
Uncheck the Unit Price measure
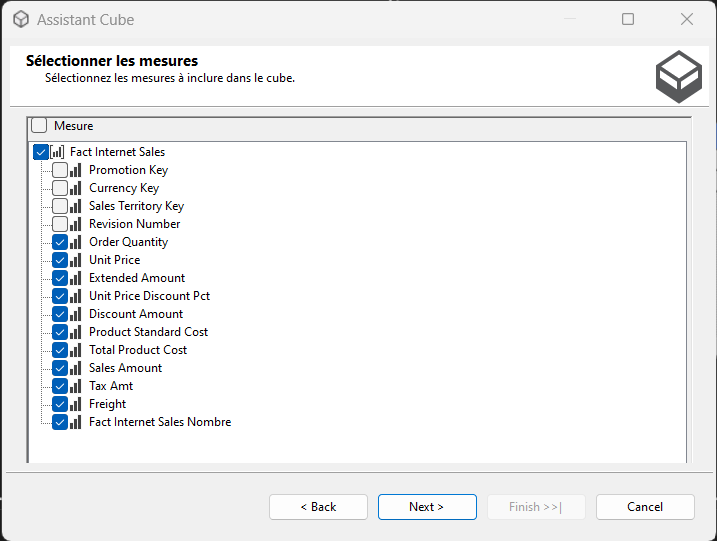pos(60,260)
